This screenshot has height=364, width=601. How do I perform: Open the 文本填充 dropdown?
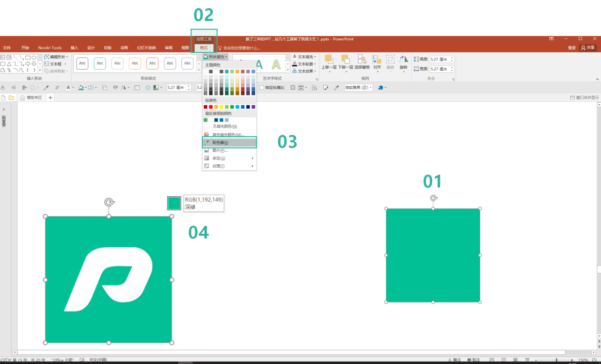pos(304,57)
